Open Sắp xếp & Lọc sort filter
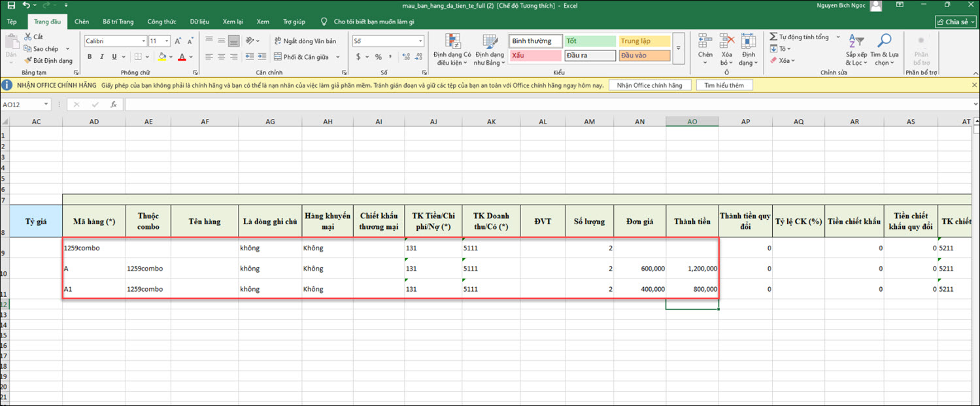Screen dimensions: 980x406 click(x=856, y=49)
